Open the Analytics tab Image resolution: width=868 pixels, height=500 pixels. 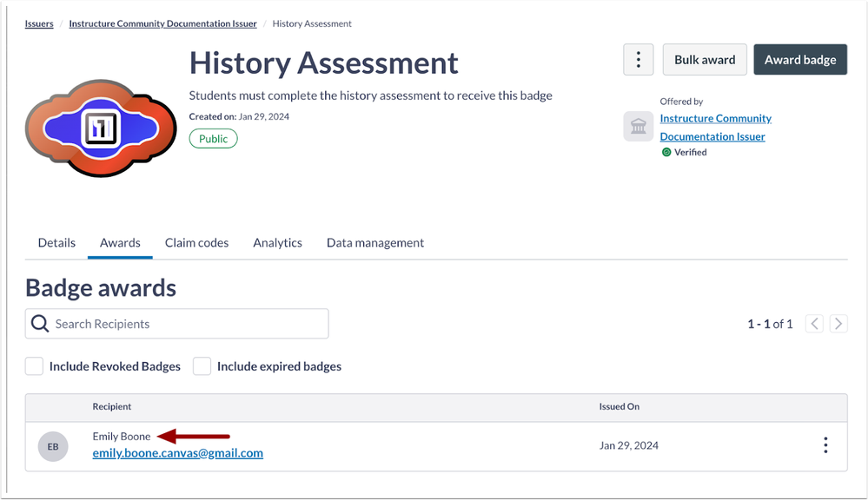pos(278,243)
